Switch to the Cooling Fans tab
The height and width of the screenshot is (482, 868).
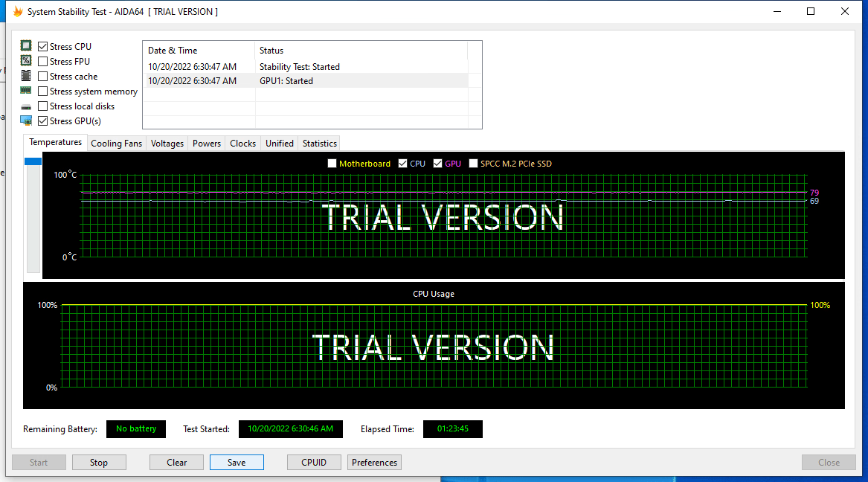(x=116, y=144)
